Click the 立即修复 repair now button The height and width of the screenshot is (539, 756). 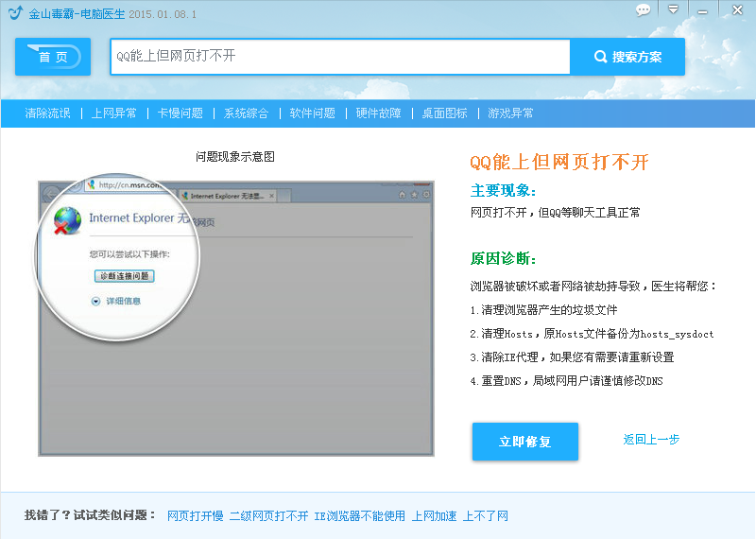pyautogui.click(x=525, y=442)
